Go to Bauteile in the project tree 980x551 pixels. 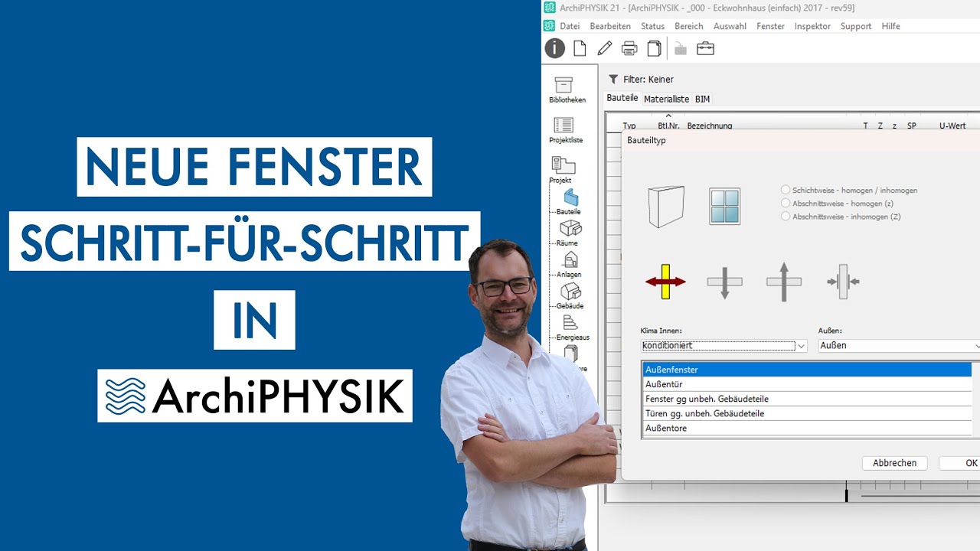click(x=569, y=202)
